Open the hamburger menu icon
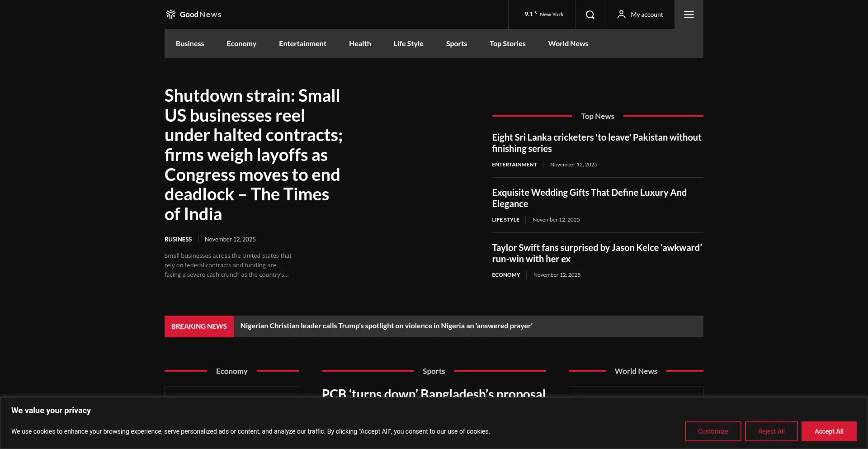Viewport: 868px width, 449px height. (x=689, y=14)
